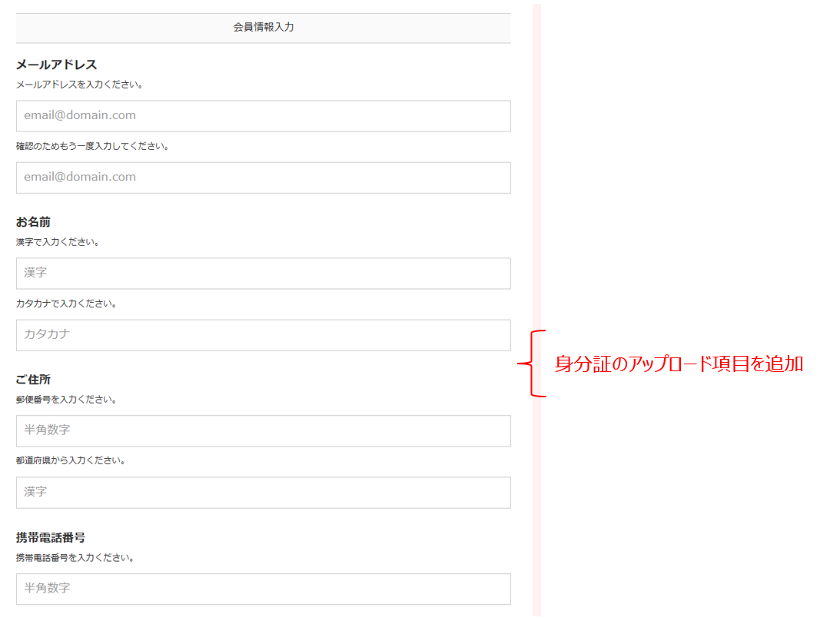Click the postal code input field
Image resolution: width=840 pixels, height=621 pixels.
[263, 431]
